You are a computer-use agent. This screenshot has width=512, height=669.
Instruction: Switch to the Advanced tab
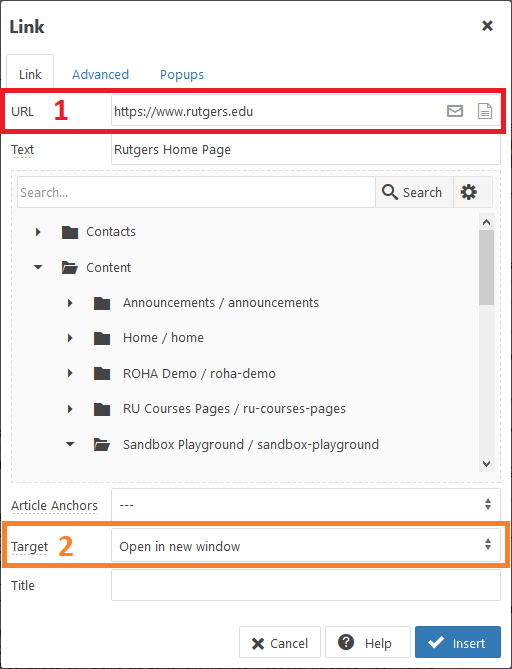click(x=100, y=74)
